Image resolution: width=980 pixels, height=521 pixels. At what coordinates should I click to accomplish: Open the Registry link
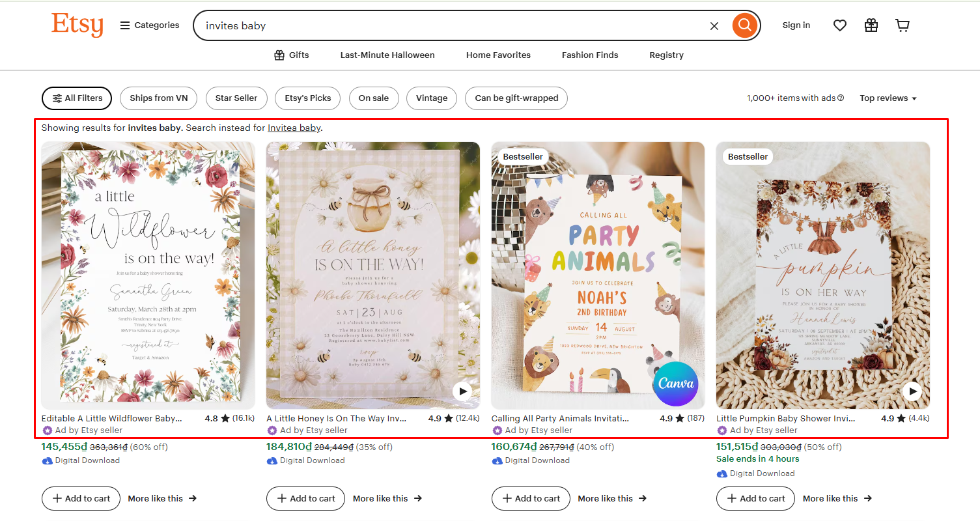pos(666,55)
